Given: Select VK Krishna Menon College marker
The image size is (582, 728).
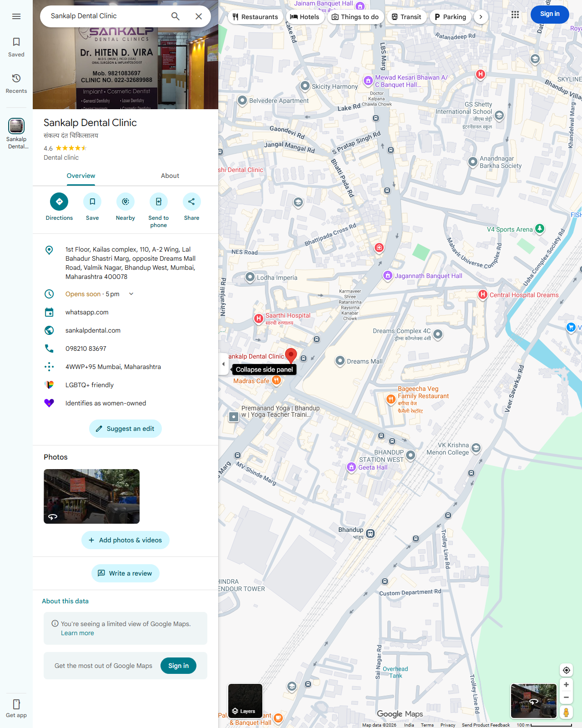Looking at the screenshot, I should tap(476, 448).
